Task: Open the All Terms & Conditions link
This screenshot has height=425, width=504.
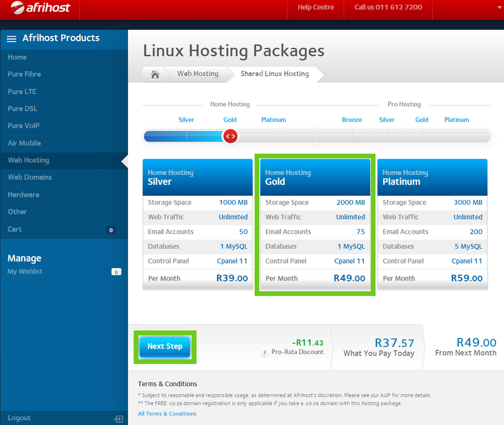Action: [x=167, y=414]
